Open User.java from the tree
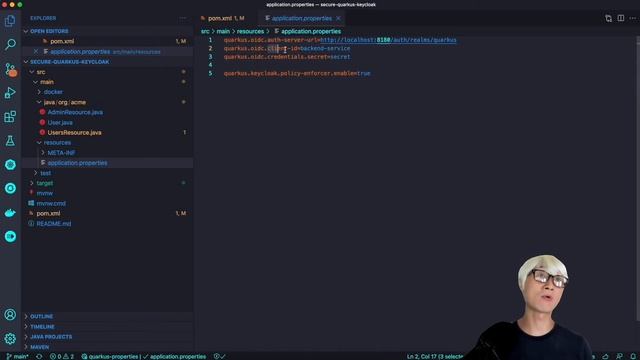This screenshot has height=360, width=640. (60, 122)
